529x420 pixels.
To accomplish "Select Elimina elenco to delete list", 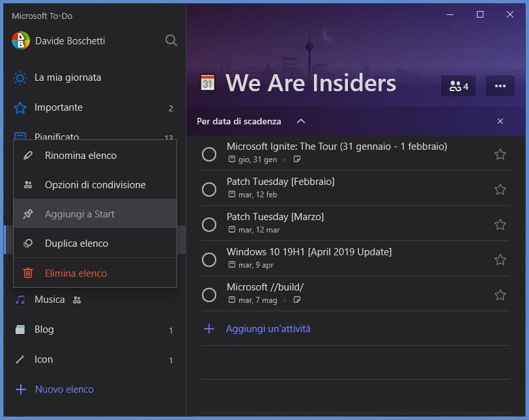I will coord(95,273).
